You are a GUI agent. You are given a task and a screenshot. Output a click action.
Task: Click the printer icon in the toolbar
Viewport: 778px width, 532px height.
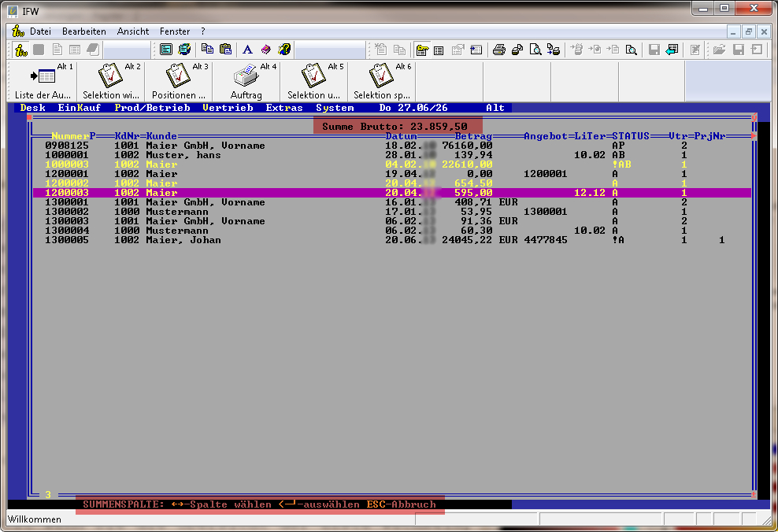coord(498,50)
